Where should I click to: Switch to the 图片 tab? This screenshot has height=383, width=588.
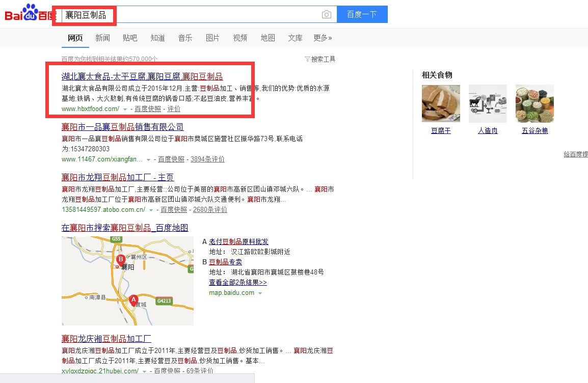[212, 38]
